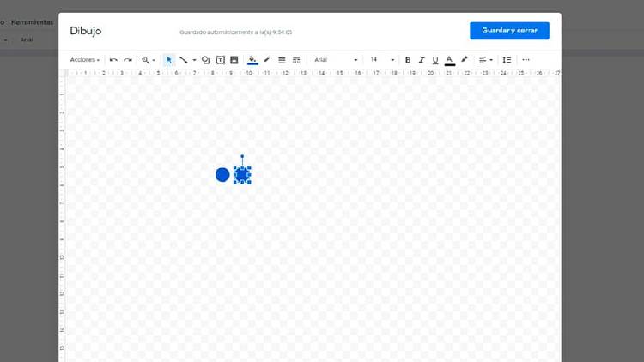Open the font size 14 dropdown
Viewport: 644px width, 362px height.
click(x=382, y=60)
